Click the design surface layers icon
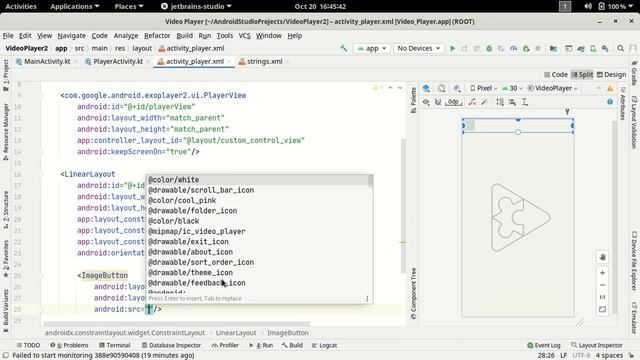This screenshot has width=640, height=360. 426,88
